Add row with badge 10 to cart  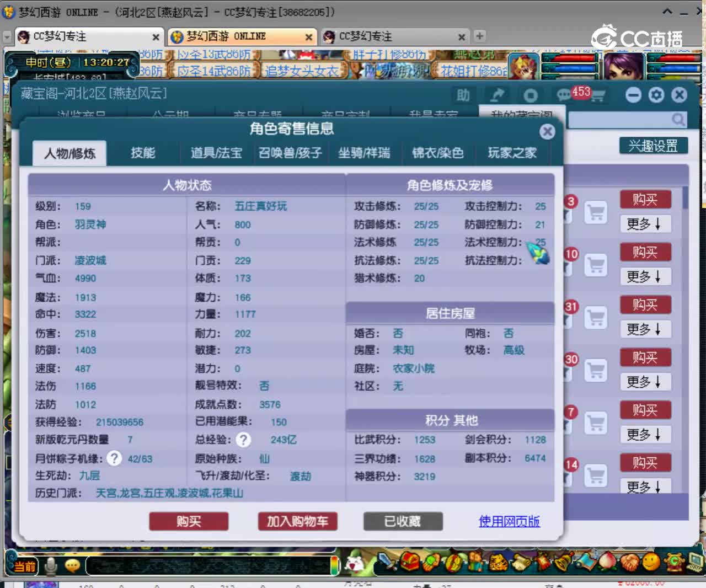click(596, 265)
